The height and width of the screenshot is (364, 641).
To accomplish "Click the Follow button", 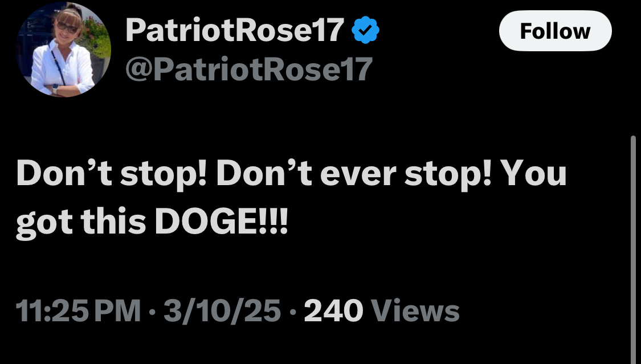I will point(555,31).
